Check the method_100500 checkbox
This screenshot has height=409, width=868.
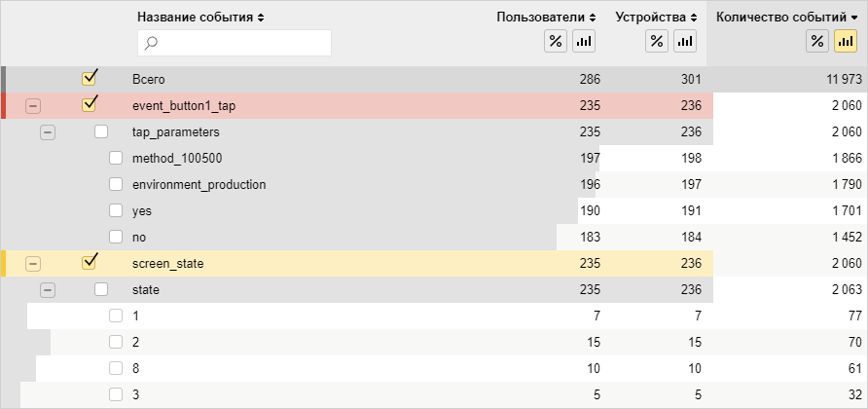click(116, 158)
